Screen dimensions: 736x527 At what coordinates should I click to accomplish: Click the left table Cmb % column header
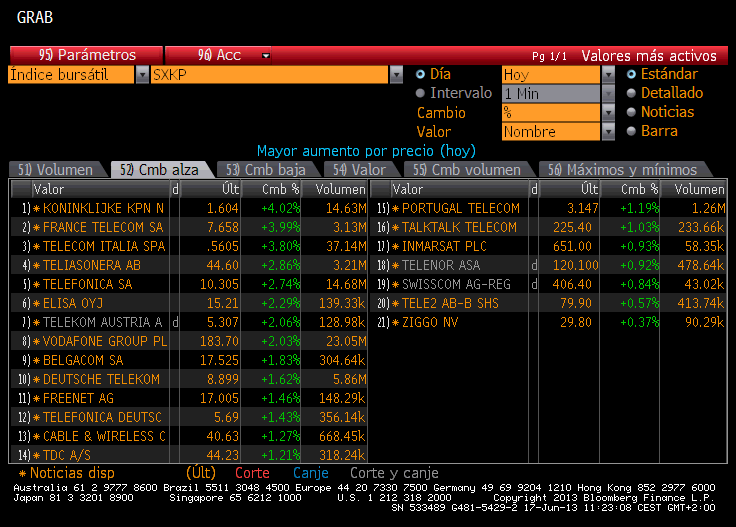[271, 189]
